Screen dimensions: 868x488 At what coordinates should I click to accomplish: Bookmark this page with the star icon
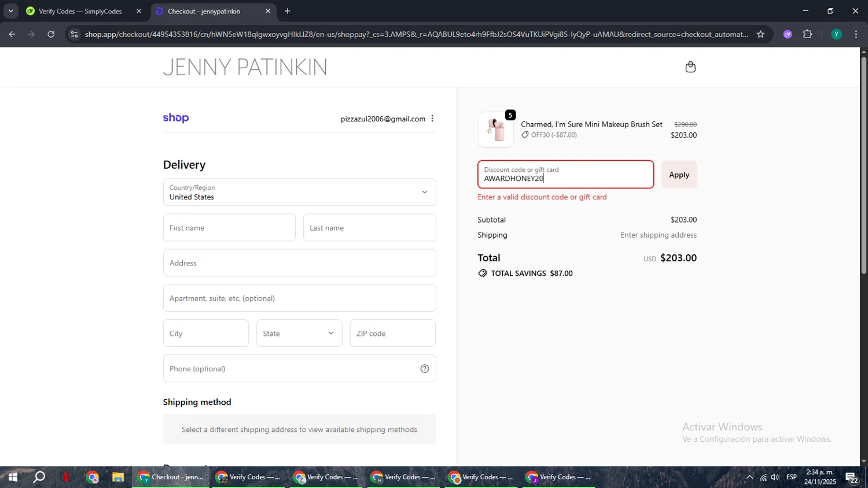click(x=760, y=34)
